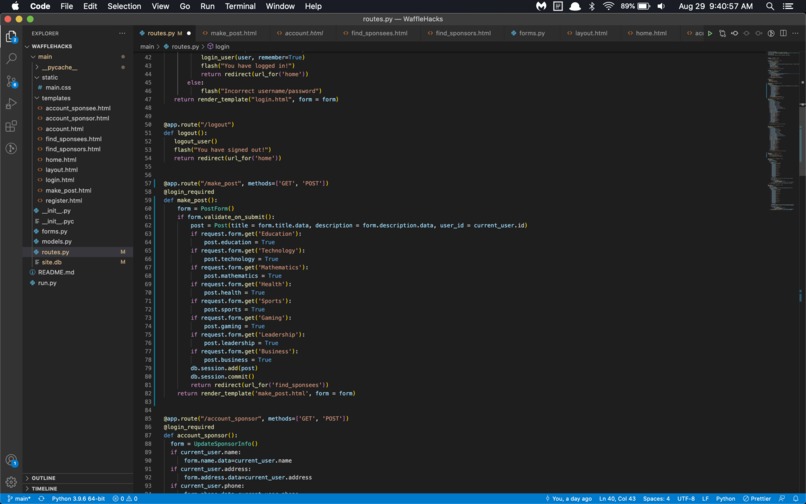The width and height of the screenshot is (806, 504).
Task: Switch to the layout.html tab
Action: tap(591, 33)
